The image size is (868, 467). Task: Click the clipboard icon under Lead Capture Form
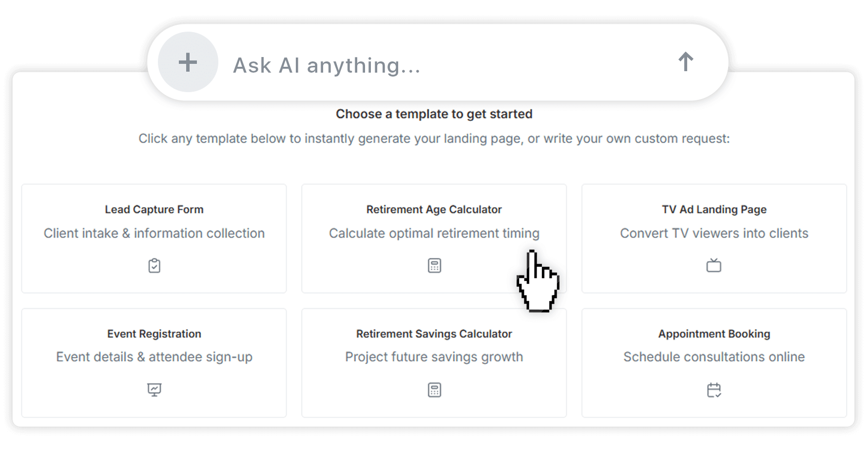tap(154, 266)
